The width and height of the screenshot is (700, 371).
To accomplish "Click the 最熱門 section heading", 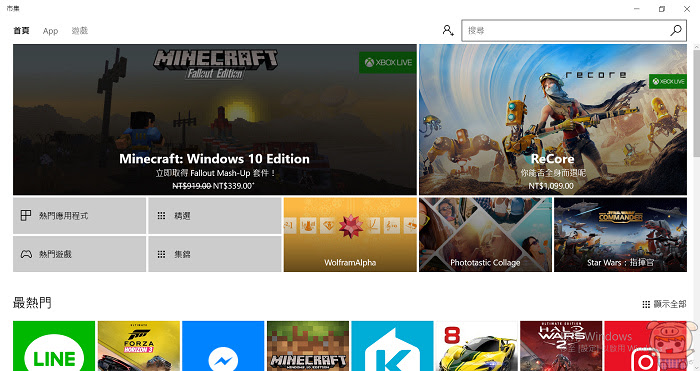I will (x=32, y=303).
